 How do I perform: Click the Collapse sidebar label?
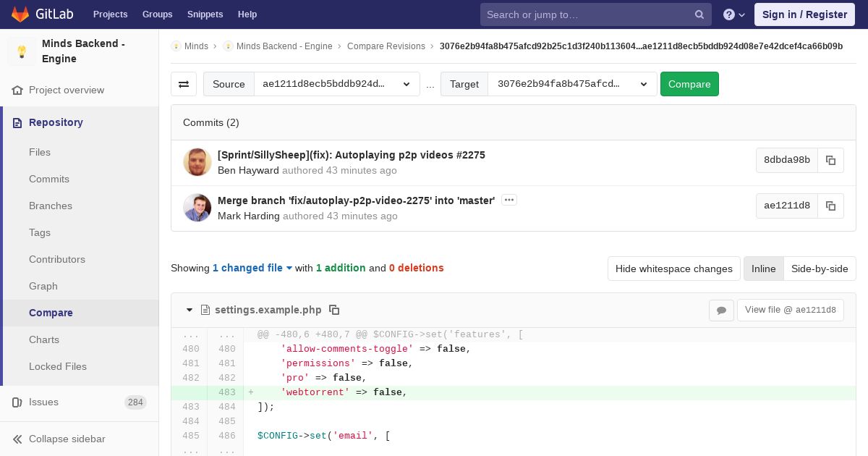[x=67, y=439]
